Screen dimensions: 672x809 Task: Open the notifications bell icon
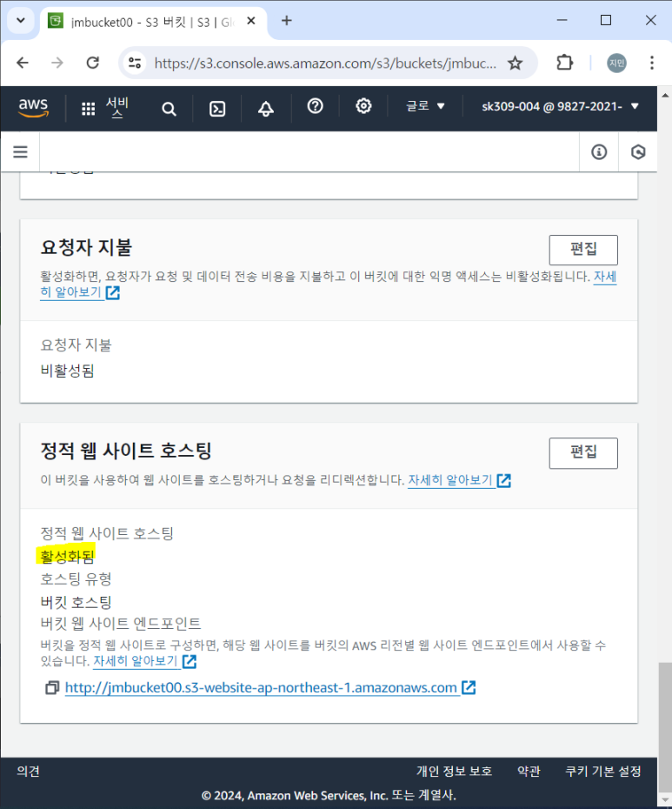pos(266,109)
